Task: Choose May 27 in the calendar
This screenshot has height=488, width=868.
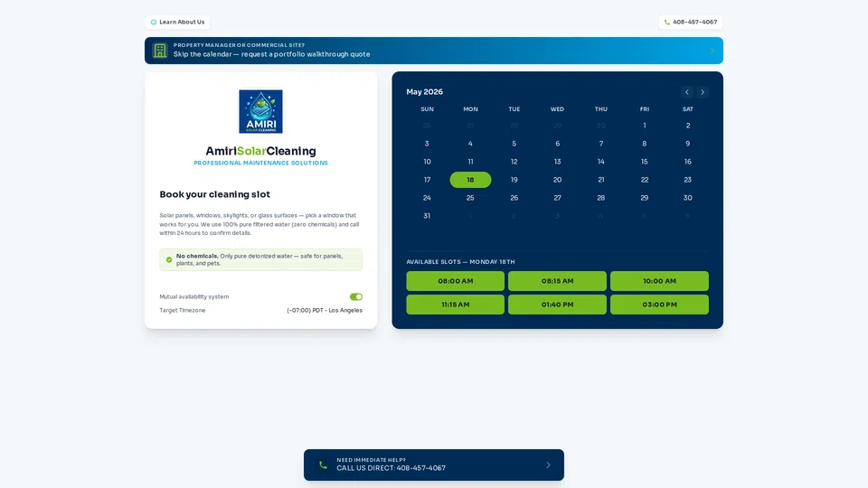Action: pyautogui.click(x=558, y=198)
